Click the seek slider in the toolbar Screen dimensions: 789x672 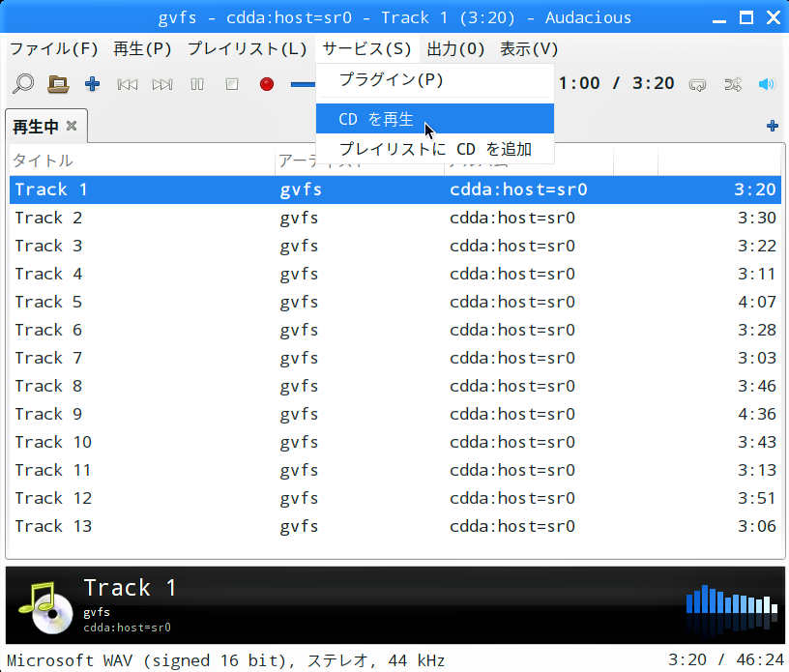click(x=304, y=84)
